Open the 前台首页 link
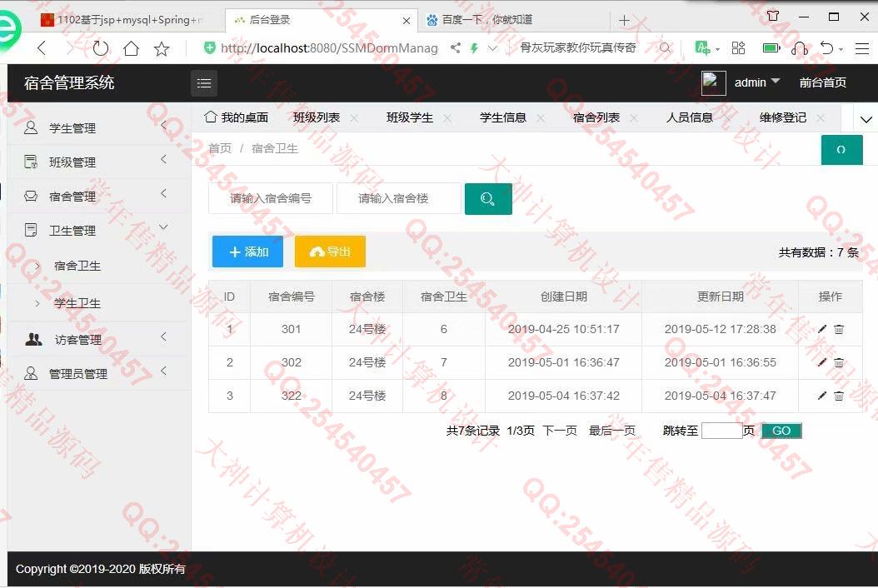The width and height of the screenshot is (878, 588). tap(822, 83)
